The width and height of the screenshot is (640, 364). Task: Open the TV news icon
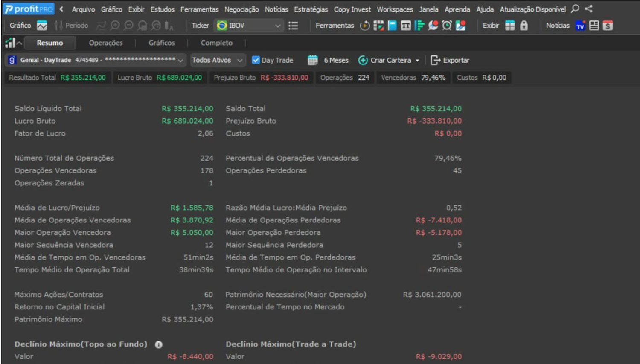click(x=580, y=26)
